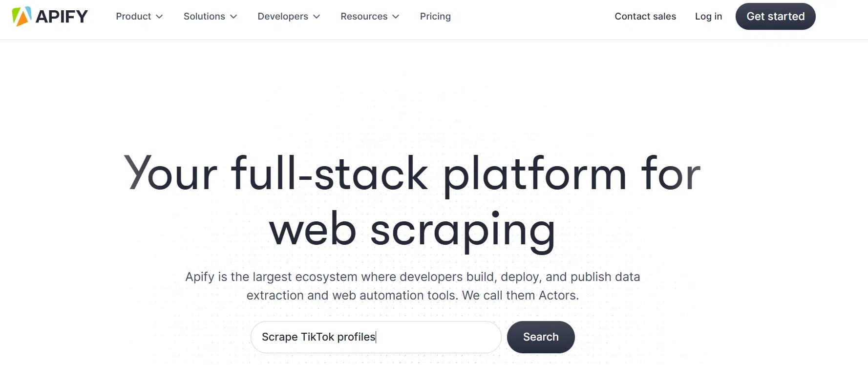The image size is (868, 365).
Task: Hit the Get started button
Action: click(x=775, y=16)
